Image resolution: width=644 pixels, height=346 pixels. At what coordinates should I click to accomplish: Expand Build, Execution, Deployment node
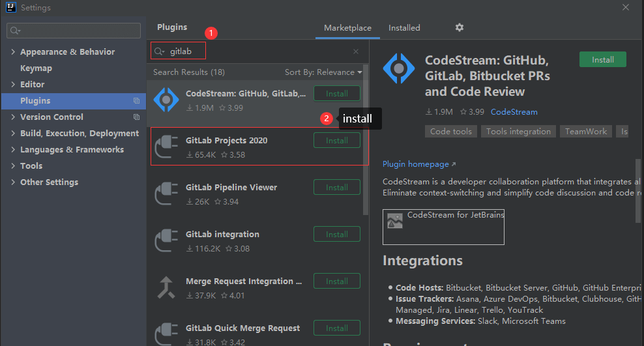coord(13,133)
